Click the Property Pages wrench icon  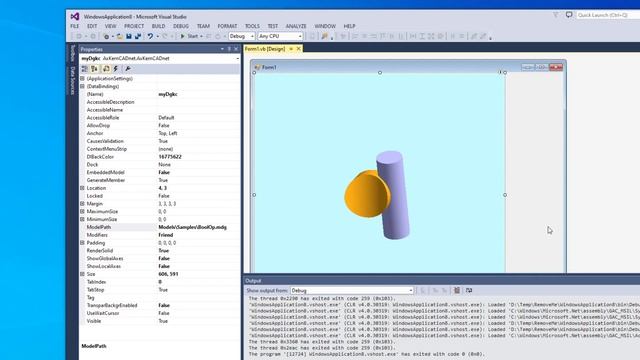[128, 69]
